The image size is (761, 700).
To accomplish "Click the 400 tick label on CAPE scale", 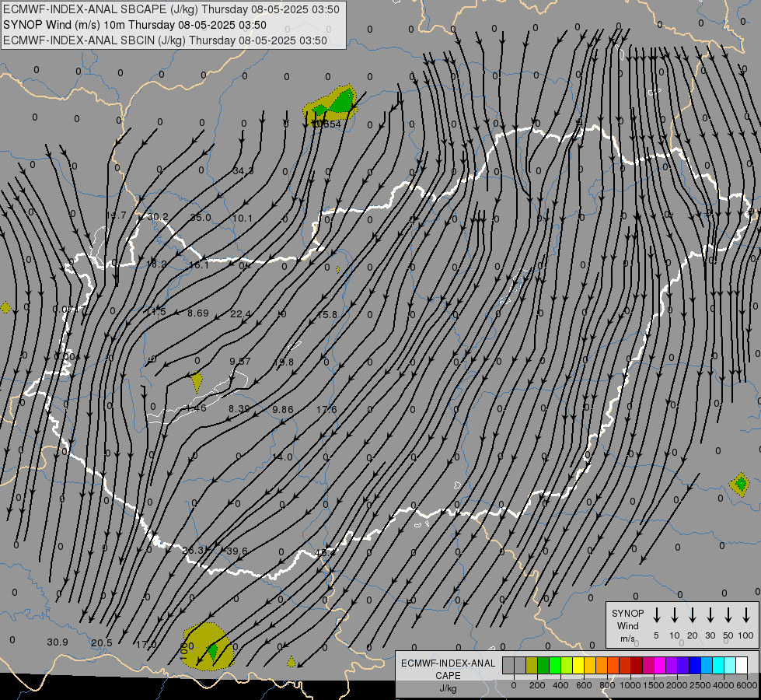I will pos(560,685).
